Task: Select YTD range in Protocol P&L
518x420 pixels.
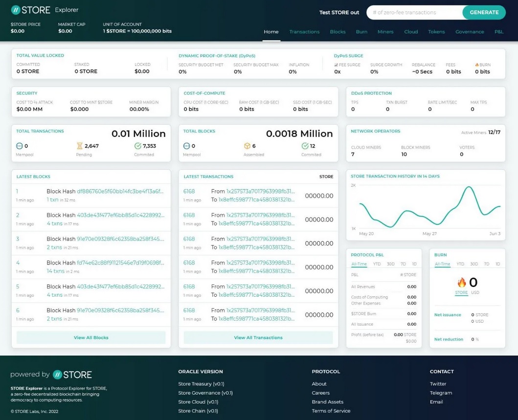Action: pos(377,264)
